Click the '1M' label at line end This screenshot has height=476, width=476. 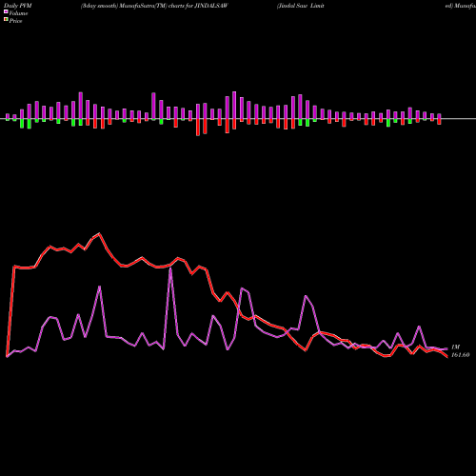point(455,347)
